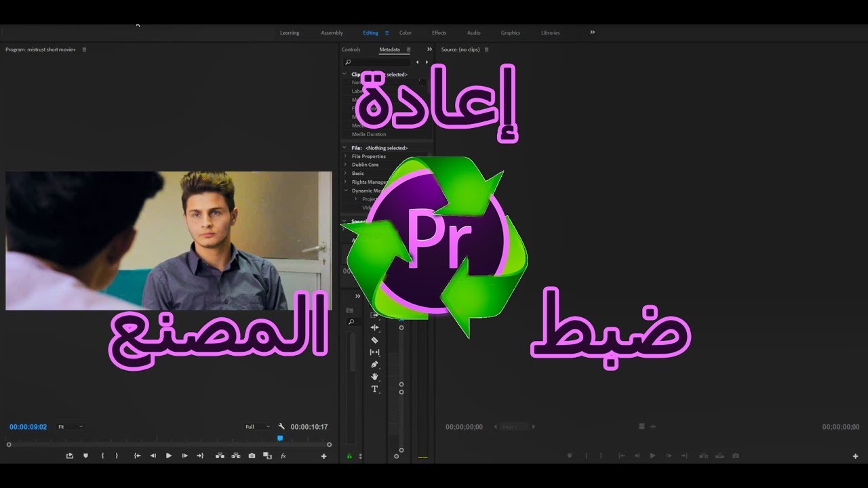
Task: Switch to the Effects workspace
Action: pos(439,33)
